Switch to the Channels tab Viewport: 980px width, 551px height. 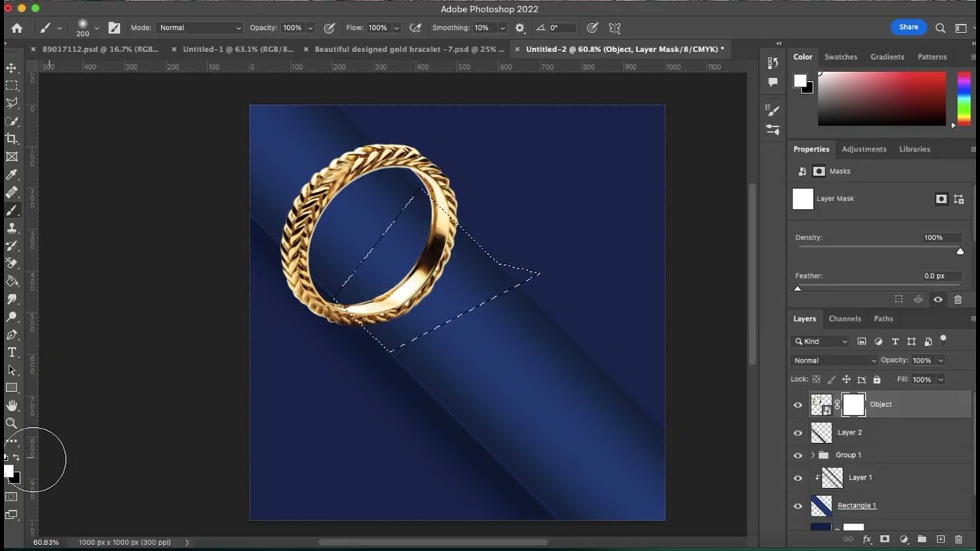tap(845, 319)
